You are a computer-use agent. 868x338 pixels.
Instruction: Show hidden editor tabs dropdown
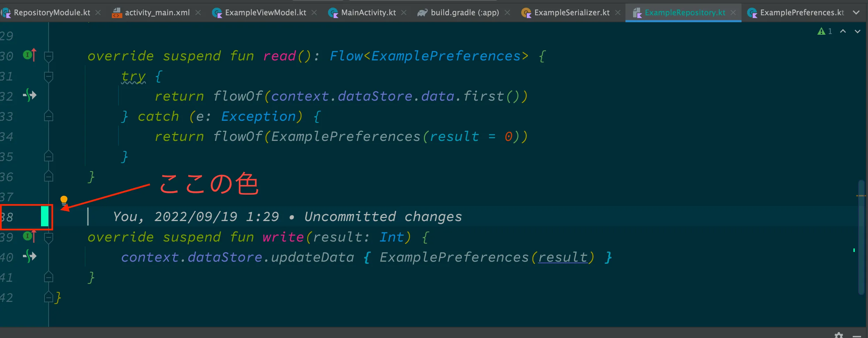click(856, 13)
